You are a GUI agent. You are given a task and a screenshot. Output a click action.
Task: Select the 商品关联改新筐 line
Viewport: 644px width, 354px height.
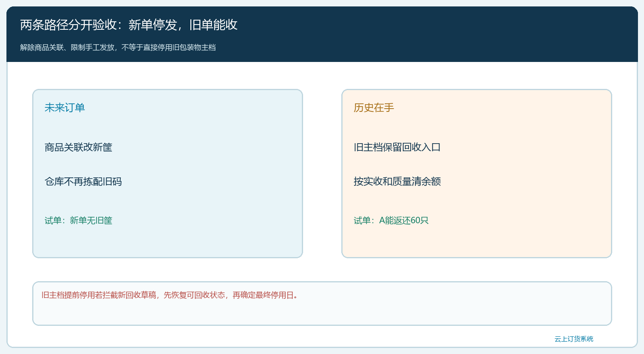point(78,147)
